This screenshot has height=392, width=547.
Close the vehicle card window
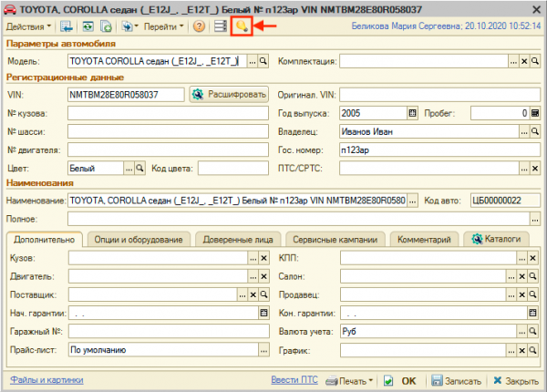click(537, 9)
